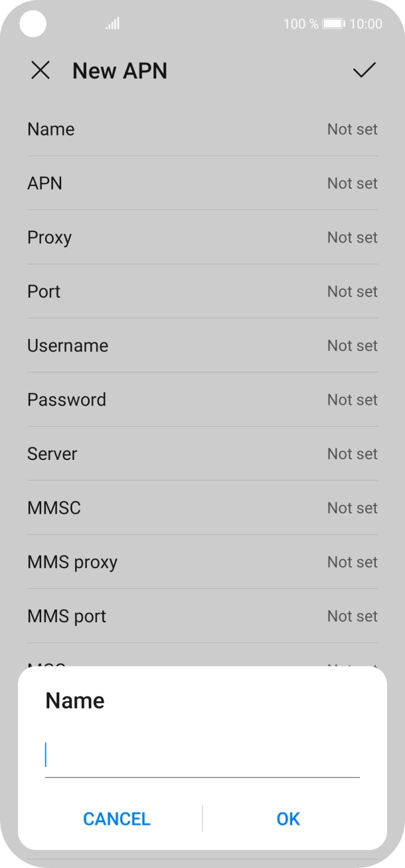Tap the checkmark to save the APN
The image size is (405, 868).
[x=363, y=70]
